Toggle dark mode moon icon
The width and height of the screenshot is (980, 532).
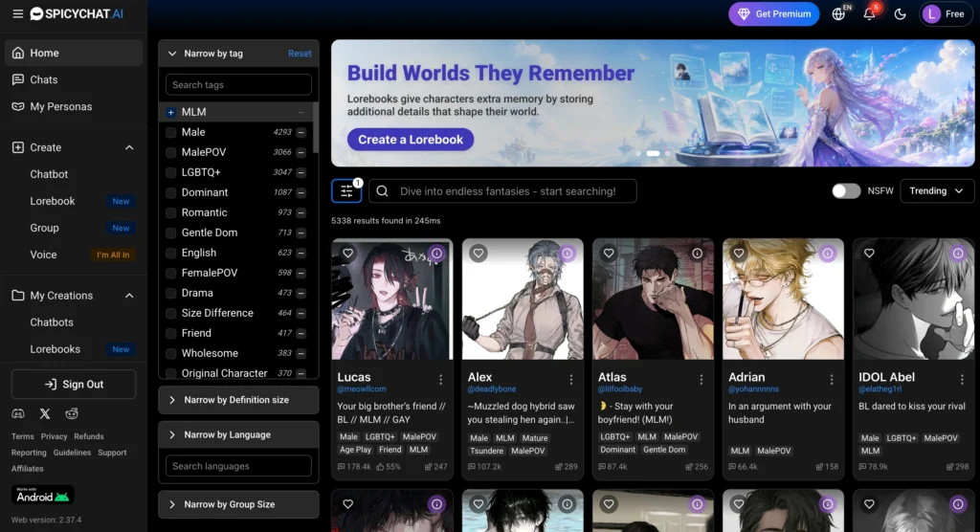[900, 13]
